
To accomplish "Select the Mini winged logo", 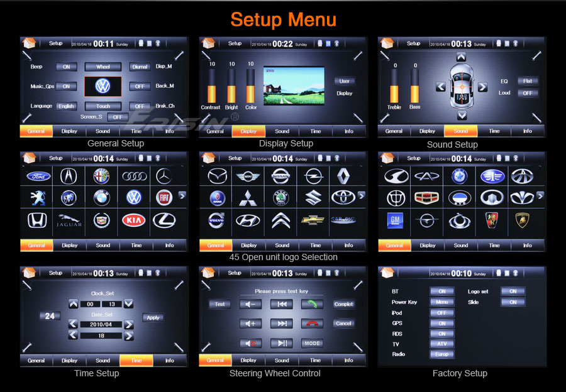I will pyautogui.click(x=248, y=177).
